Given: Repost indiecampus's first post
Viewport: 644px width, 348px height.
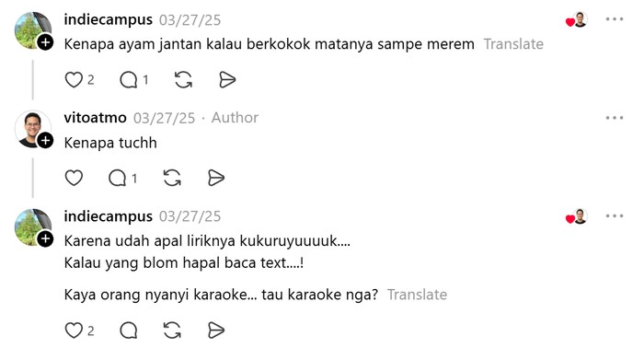Looking at the screenshot, I should click(183, 80).
